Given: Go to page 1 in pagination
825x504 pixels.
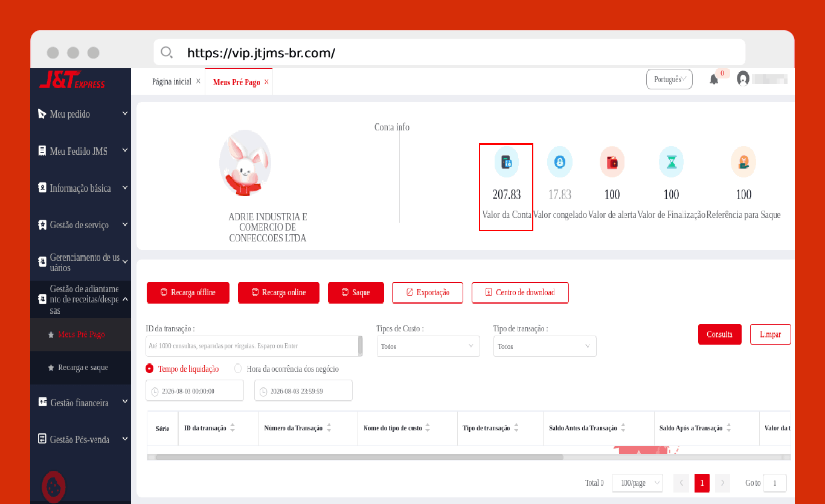Looking at the screenshot, I should click(x=702, y=483).
